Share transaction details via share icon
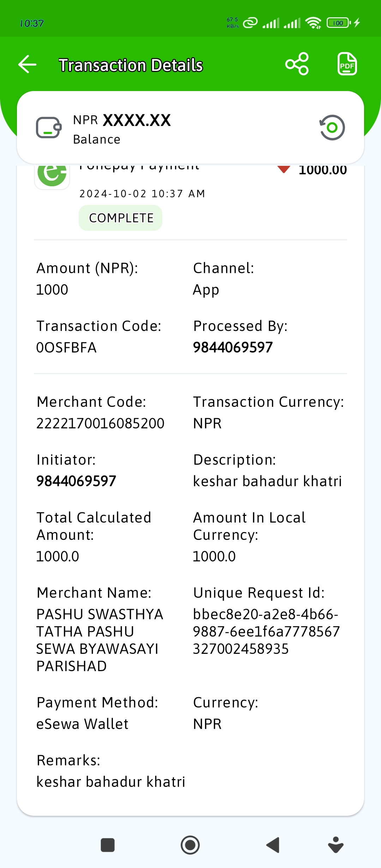381x868 pixels. click(x=297, y=64)
